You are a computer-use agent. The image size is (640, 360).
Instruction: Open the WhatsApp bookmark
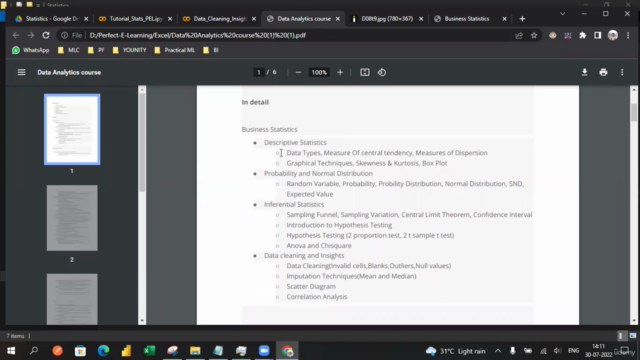31,50
